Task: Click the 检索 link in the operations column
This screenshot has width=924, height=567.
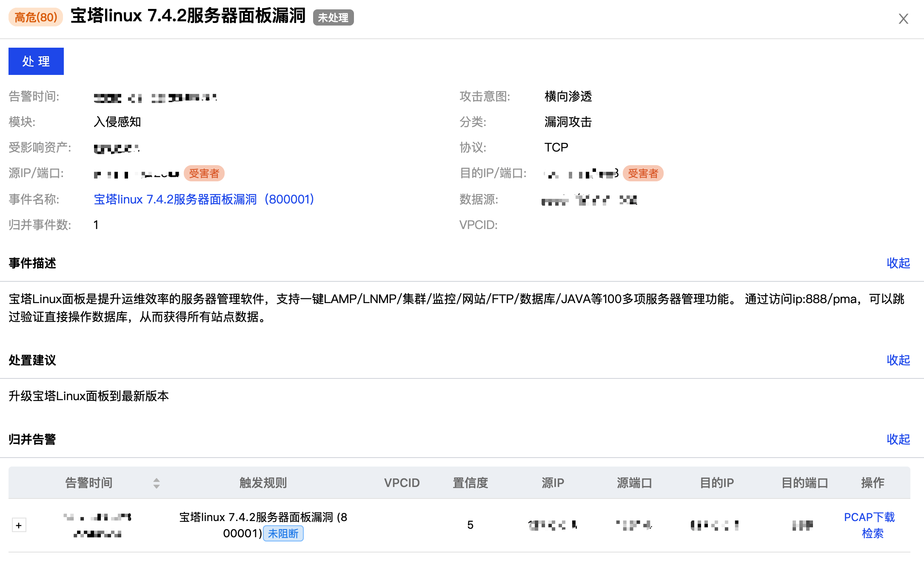Action: point(873,533)
